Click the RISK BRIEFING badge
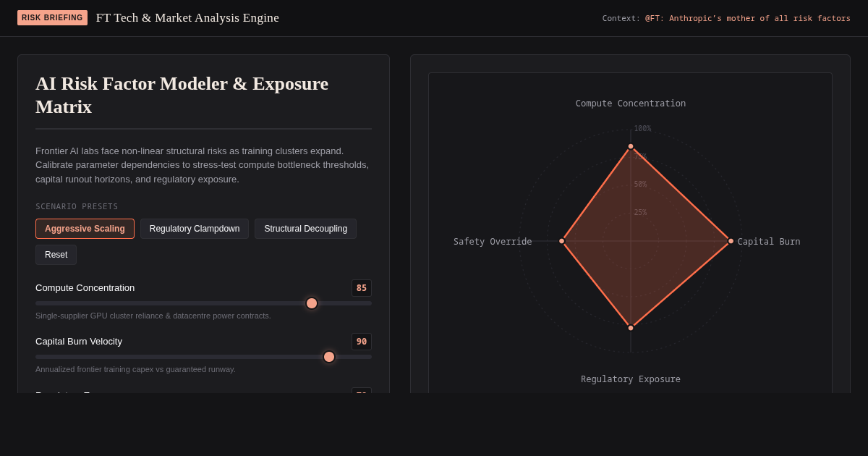The width and height of the screenshot is (868, 456). pyautogui.click(x=52, y=18)
